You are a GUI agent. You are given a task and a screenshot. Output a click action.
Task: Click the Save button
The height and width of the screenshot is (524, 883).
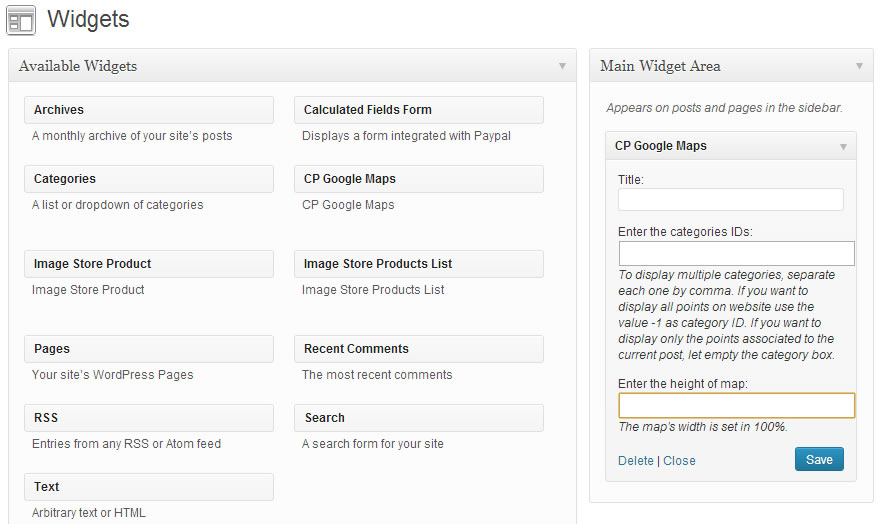[819, 459]
